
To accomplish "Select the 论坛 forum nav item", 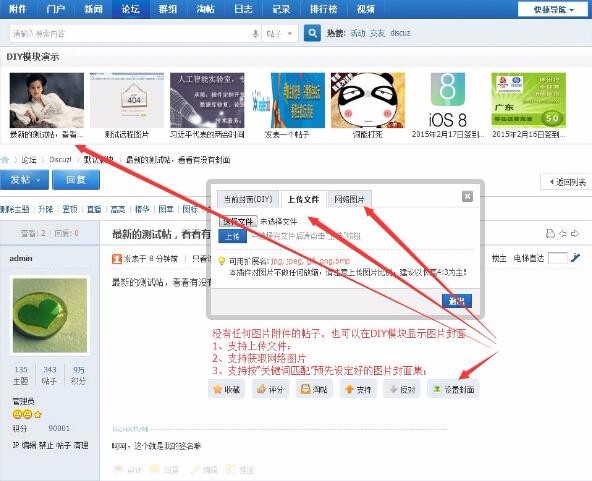I will point(131,9).
